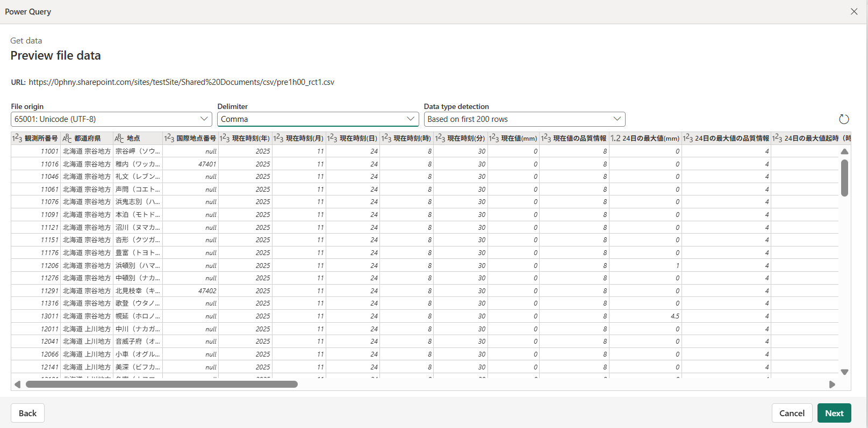Click the value 1 in 24日の最大値 column
This screenshot has width=868, height=428.
(645, 265)
